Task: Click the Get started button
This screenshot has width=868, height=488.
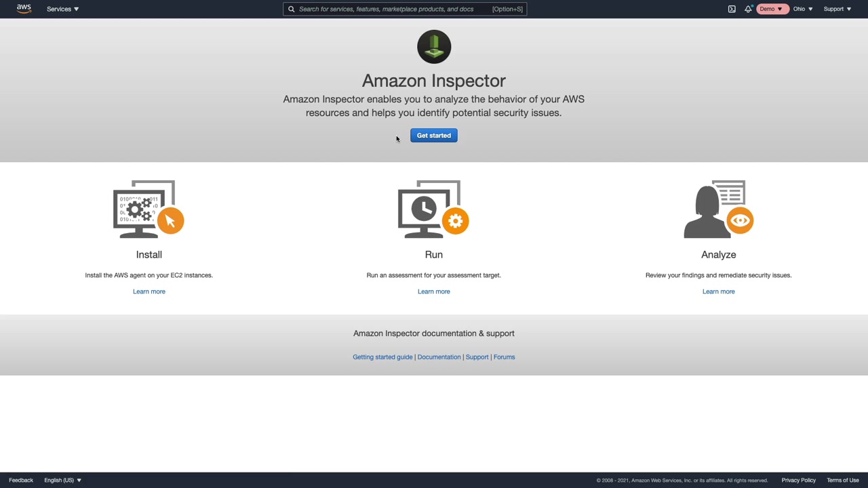Action: click(x=434, y=136)
